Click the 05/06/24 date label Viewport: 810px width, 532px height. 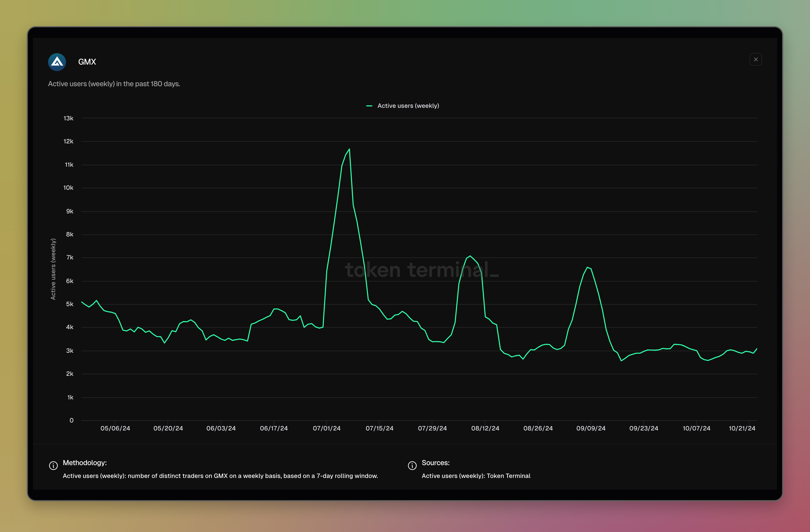[x=115, y=428]
